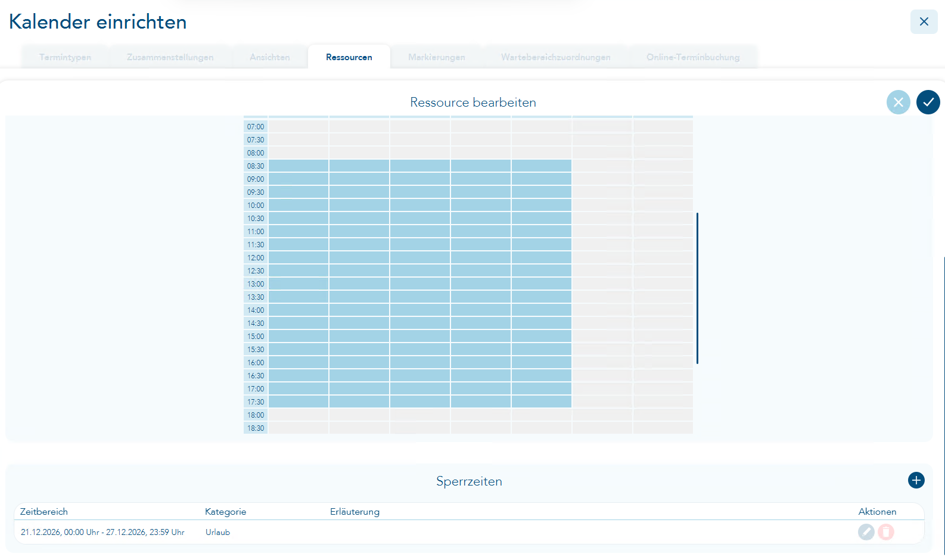Enable the 18:00 slot in first day column

299,415
